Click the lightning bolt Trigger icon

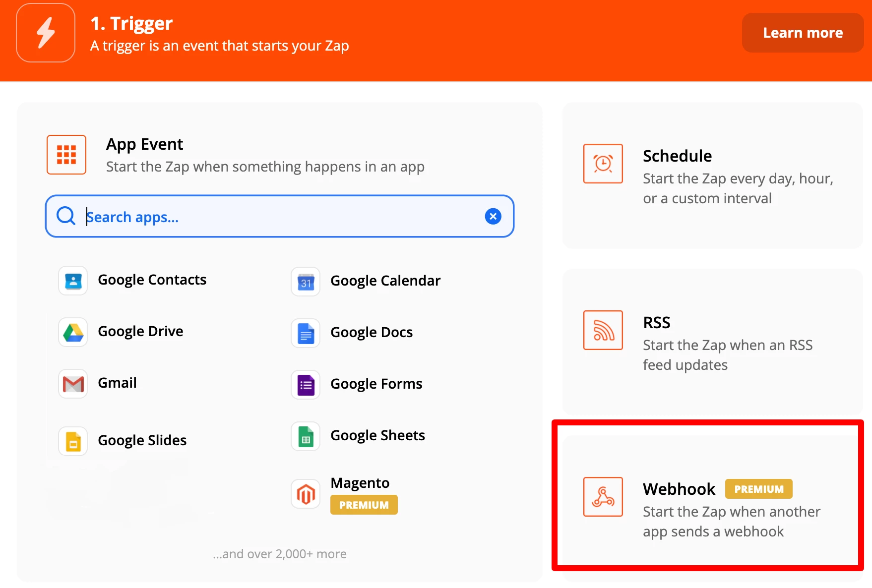(x=46, y=33)
